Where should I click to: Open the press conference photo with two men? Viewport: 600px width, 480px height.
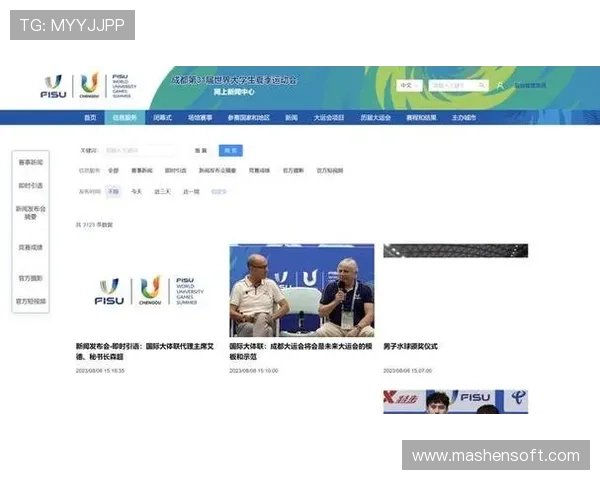pos(301,290)
